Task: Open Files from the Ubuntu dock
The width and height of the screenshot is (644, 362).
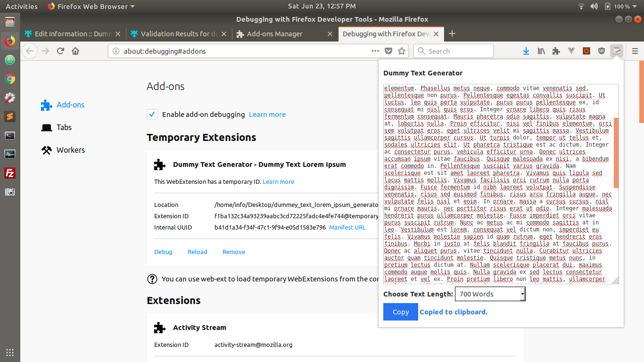Action: 10,22
